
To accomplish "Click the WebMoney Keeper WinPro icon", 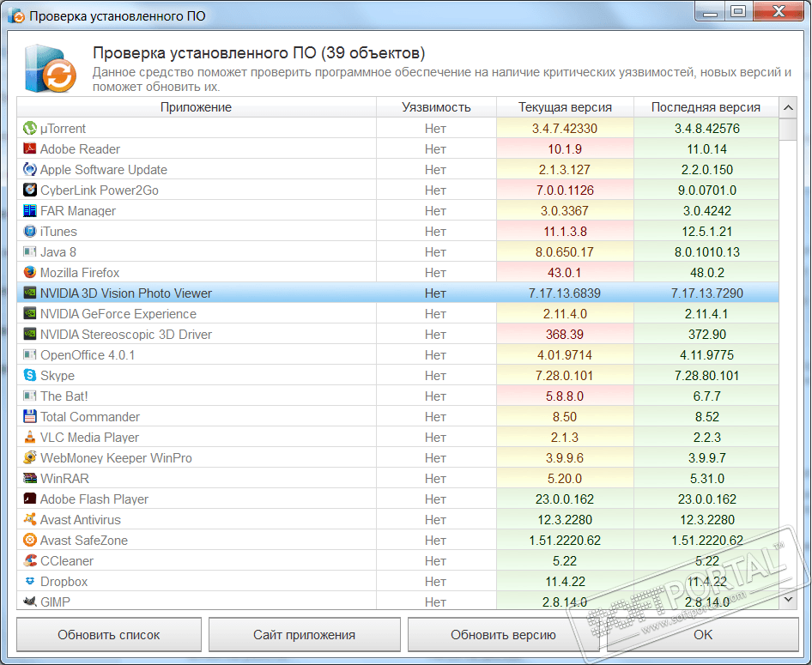I will (30, 457).
